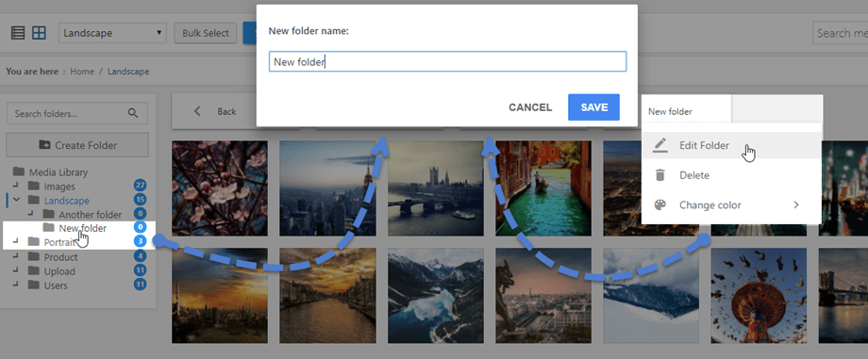Select the Portrait folder in tree
This screenshot has height=359, width=868.
[59, 242]
